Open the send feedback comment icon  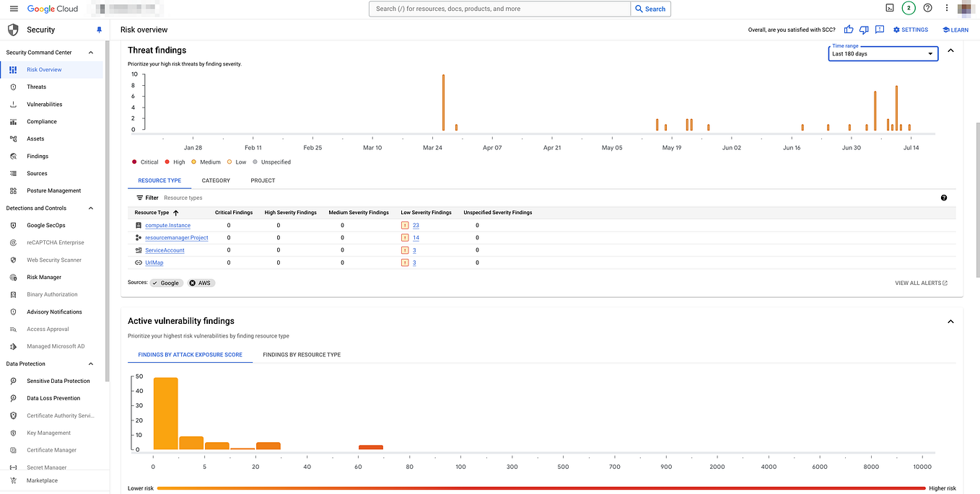880,30
